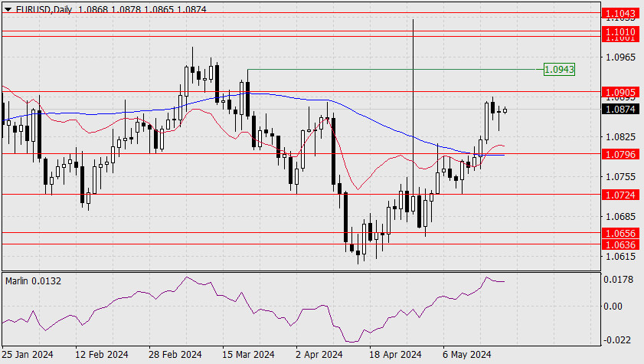Viewport: 644px width, 364px height.
Task: Click the 1.0796 red level label
Action: coord(620,155)
